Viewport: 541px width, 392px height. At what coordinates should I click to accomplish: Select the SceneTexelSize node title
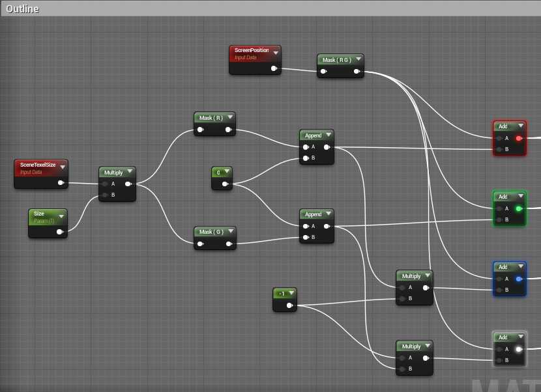pyautogui.click(x=38, y=165)
